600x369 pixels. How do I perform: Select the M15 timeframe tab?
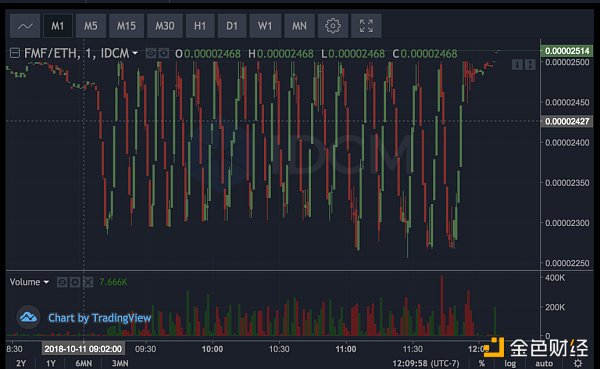click(126, 26)
